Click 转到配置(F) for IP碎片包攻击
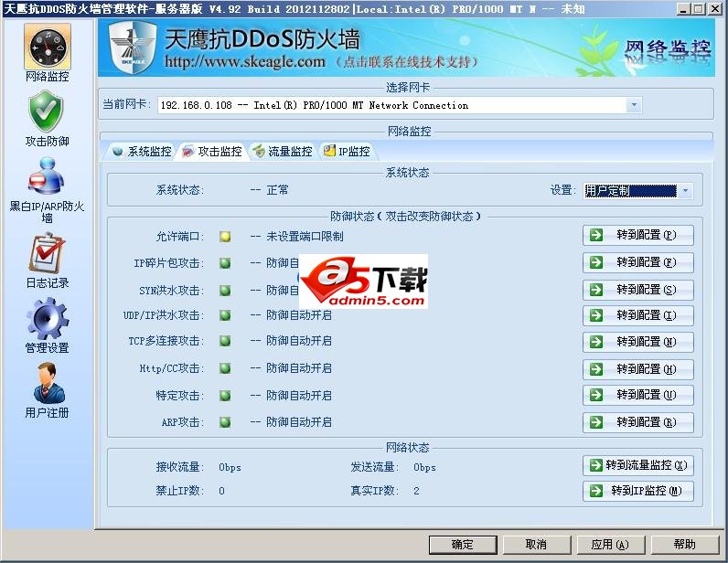Viewport: 728px width, 563px height. click(638, 262)
